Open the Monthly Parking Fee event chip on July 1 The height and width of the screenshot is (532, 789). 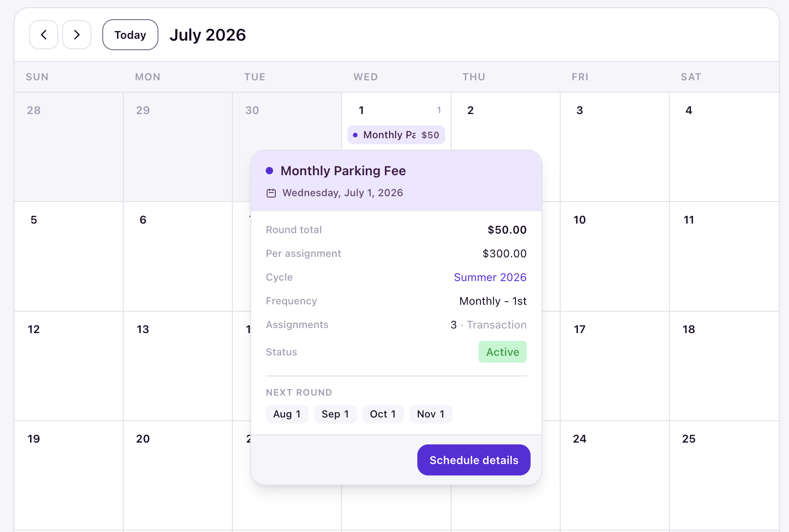[x=396, y=135]
